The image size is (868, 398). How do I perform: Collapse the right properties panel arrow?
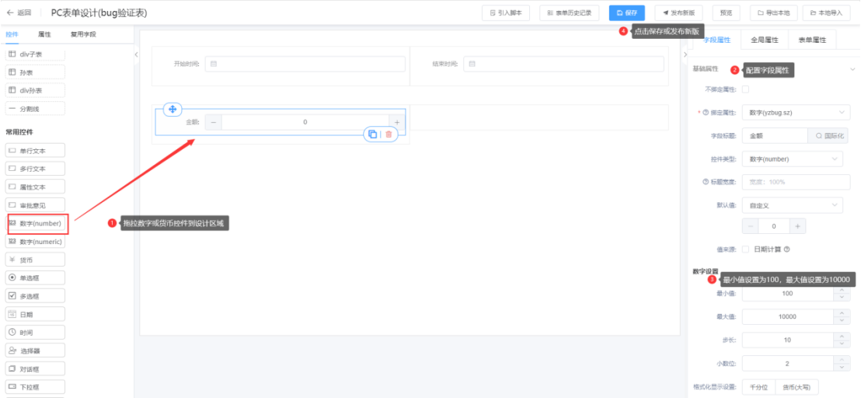pos(685,54)
